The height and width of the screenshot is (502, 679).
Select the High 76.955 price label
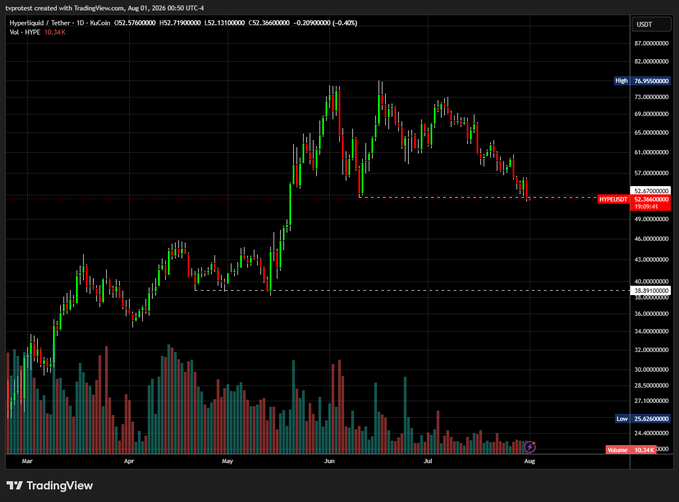643,81
